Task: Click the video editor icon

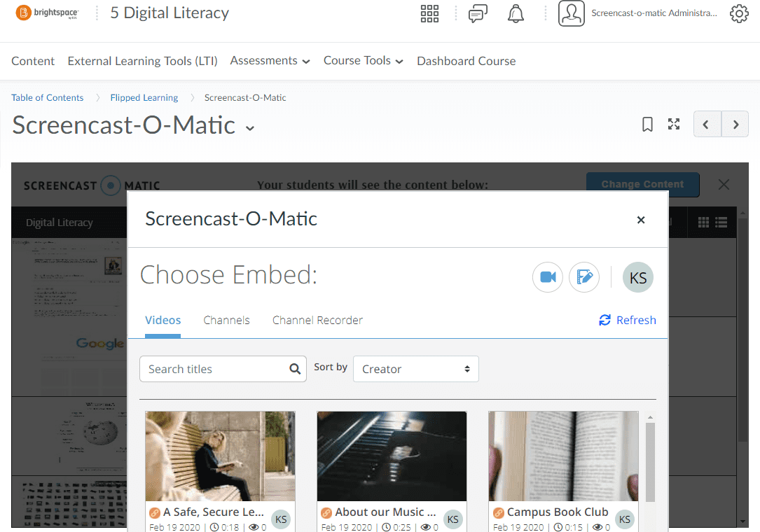Action: (x=584, y=277)
